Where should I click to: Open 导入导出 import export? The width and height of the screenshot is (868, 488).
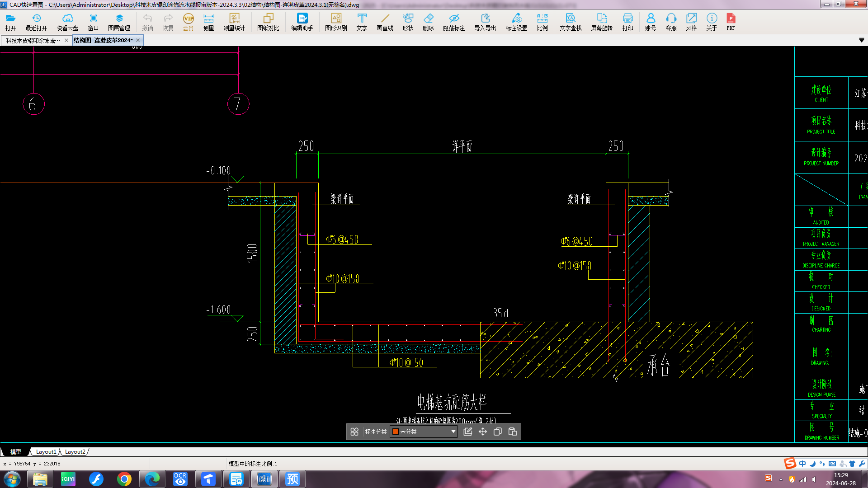tap(485, 22)
